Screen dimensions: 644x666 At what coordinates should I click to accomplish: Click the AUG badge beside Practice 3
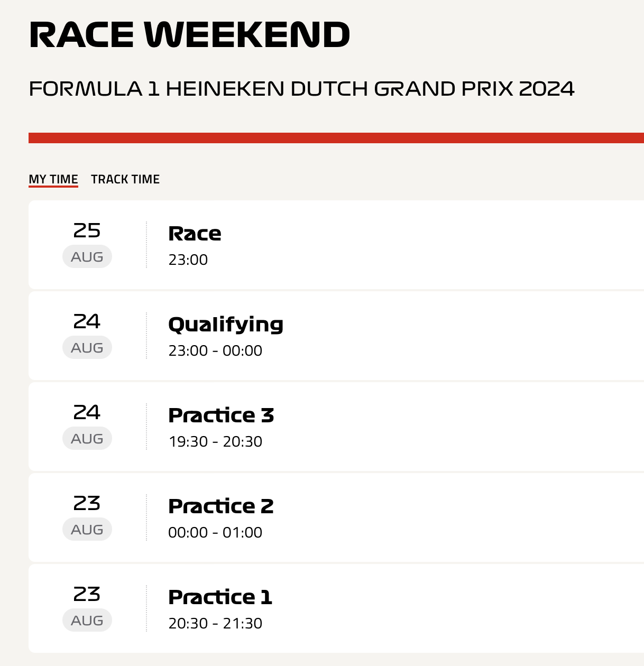pos(87,439)
